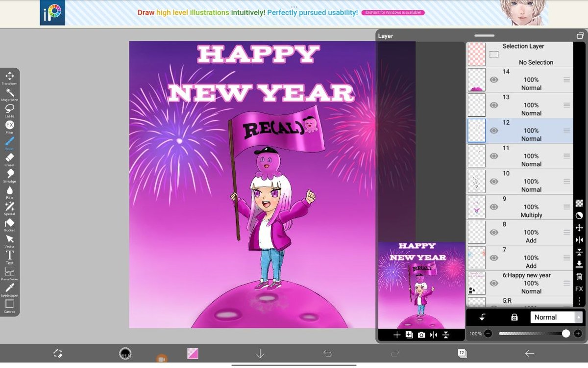Open the Filter FX tool

[9, 127]
